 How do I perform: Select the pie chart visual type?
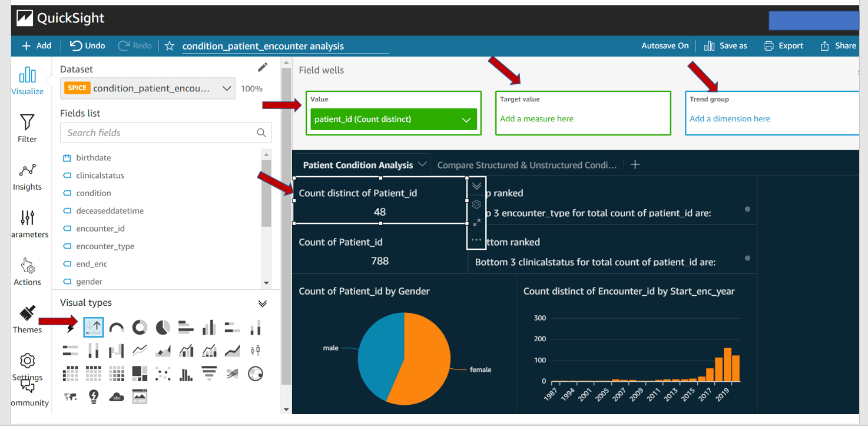point(162,327)
